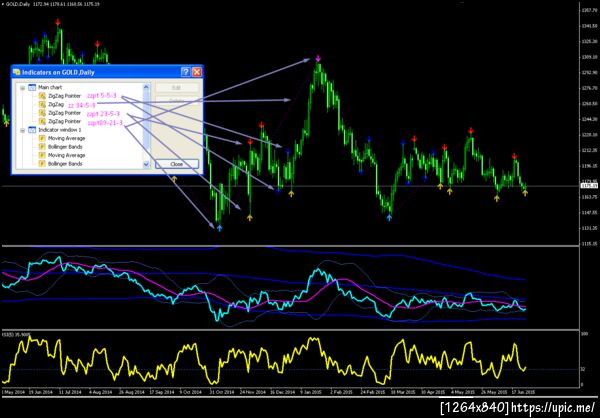Click the greyed Edit button in dialog

(x=177, y=88)
